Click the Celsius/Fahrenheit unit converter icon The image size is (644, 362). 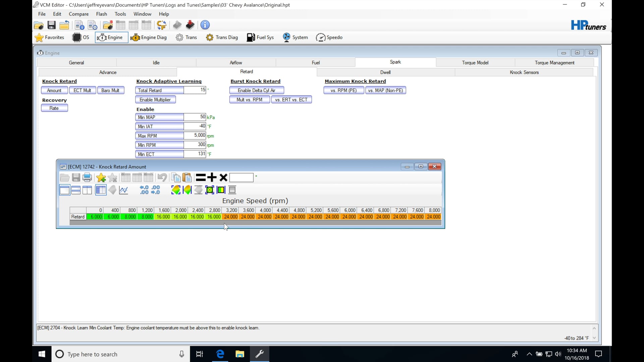tap(161, 25)
